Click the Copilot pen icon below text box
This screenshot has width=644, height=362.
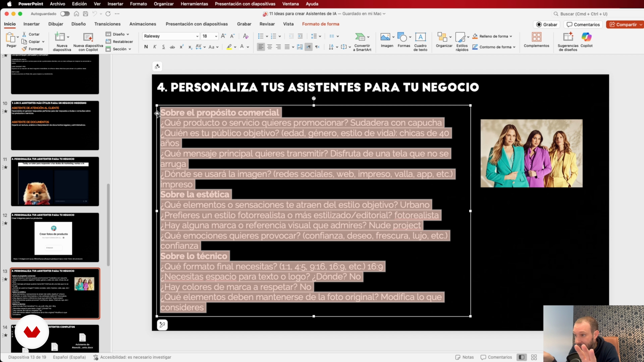(x=162, y=325)
